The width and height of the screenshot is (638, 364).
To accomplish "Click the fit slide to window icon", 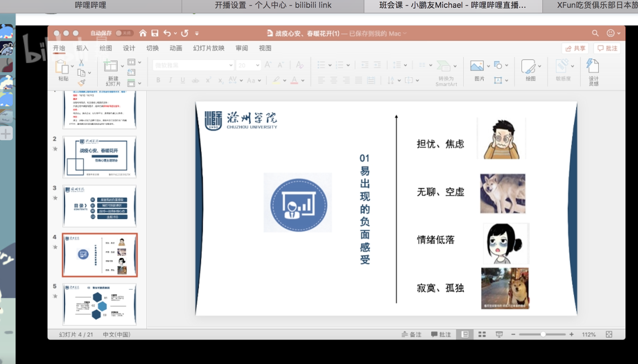I will [x=609, y=334].
